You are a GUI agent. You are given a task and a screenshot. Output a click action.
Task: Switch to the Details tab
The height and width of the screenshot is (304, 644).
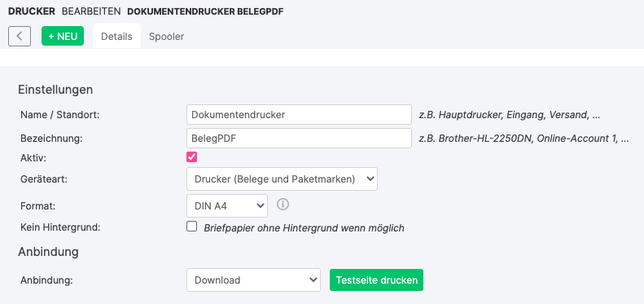[116, 37]
